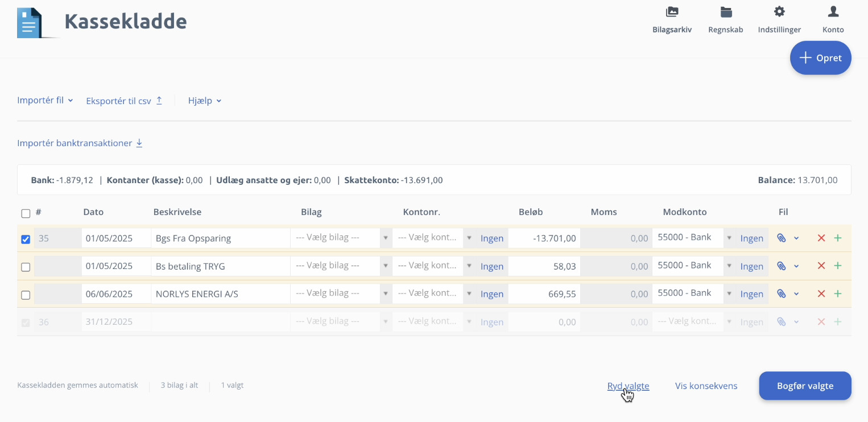Open the Konto user icon
Viewport: 868px width, 422px height.
coord(833,13)
